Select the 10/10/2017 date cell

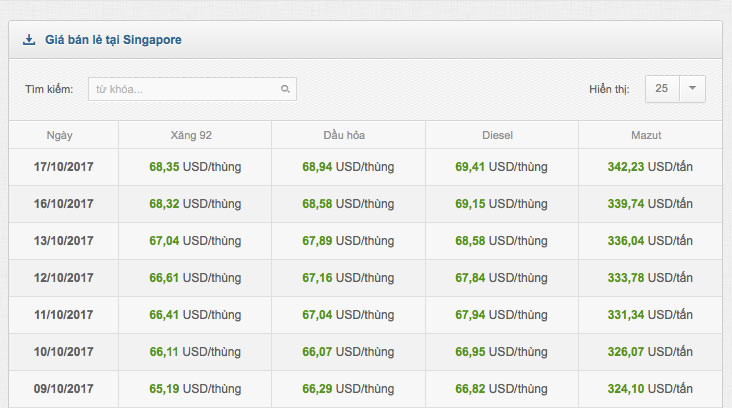click(62, 352)
